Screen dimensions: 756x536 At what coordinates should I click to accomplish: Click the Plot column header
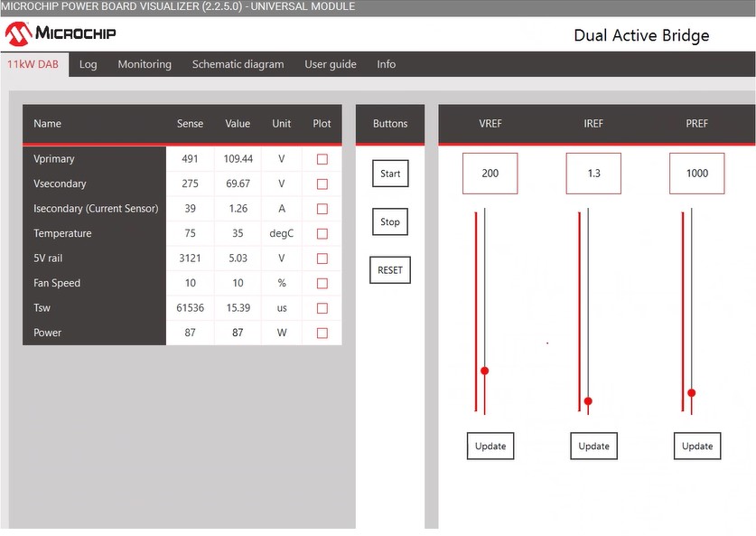[322, 124]
